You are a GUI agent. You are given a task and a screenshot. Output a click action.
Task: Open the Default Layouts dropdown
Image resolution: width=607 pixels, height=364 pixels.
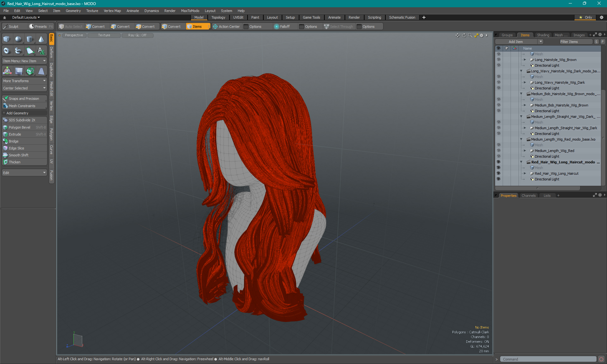tap(26, 17)
